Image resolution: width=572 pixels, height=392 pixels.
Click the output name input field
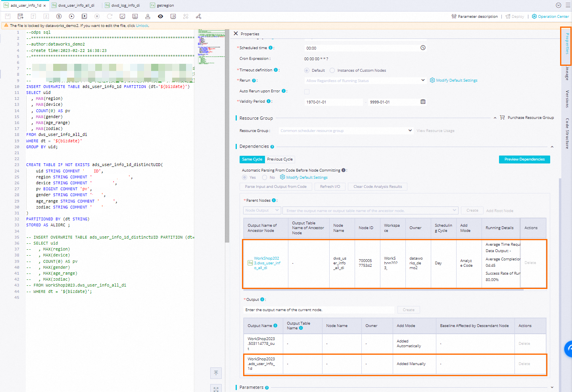(x=319, y=310)
